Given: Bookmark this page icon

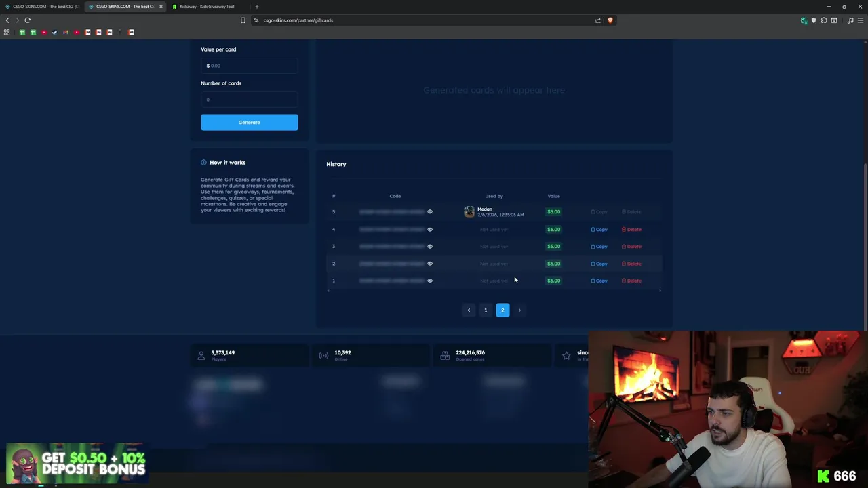Looking at the screenshot, I should (x=243, y=20).
